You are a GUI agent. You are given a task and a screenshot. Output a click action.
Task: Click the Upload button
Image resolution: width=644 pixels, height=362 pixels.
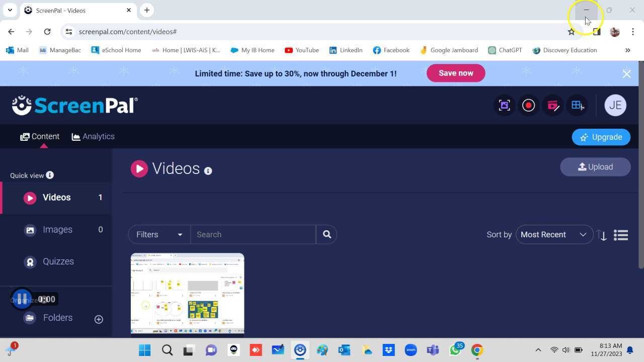595,167
